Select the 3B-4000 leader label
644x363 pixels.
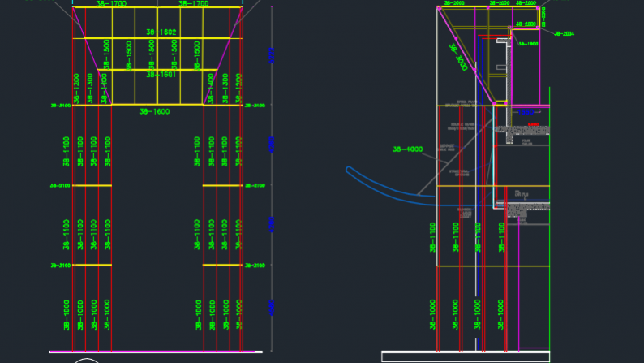click(x=408, y=149)
